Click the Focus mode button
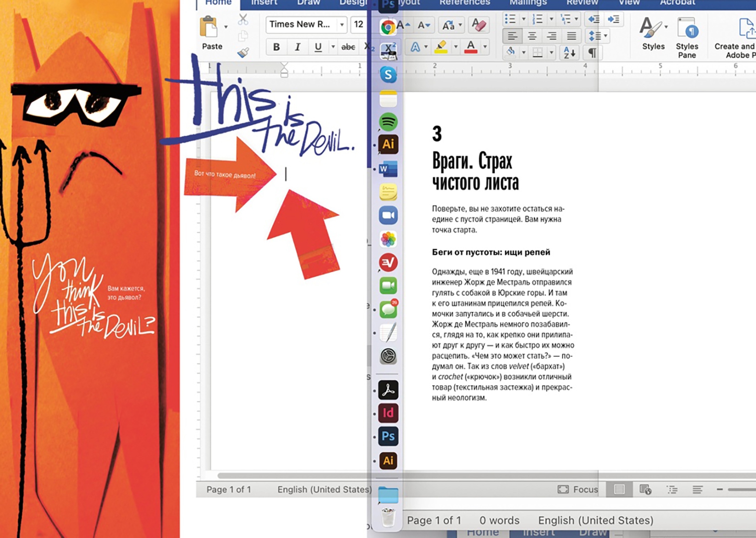The width and height of the screenshot is (756, 538). click(x=578, y=489)
